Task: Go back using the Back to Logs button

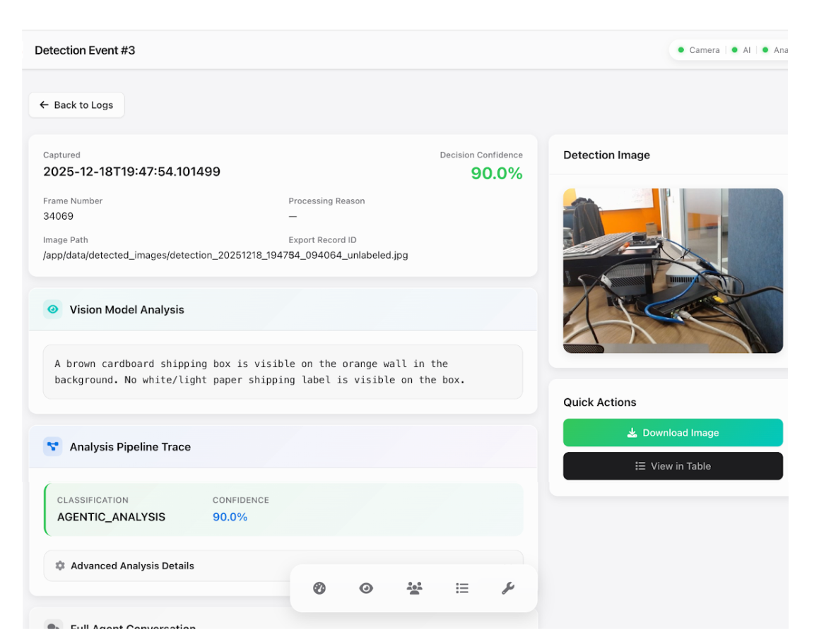Action: point(76,105)
